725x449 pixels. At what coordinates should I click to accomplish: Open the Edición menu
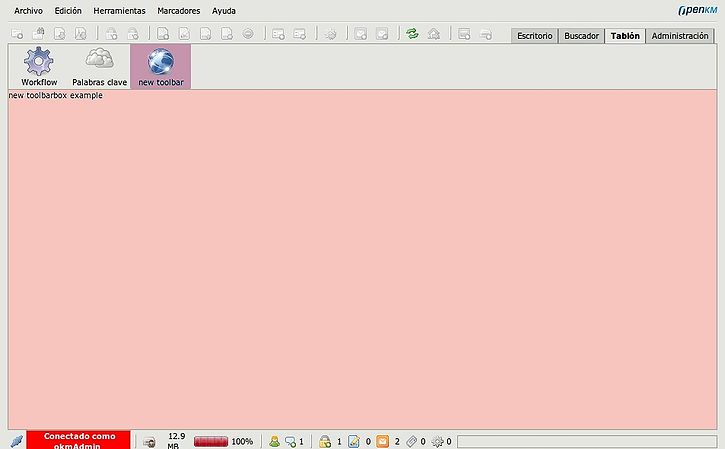coord(68,11)
